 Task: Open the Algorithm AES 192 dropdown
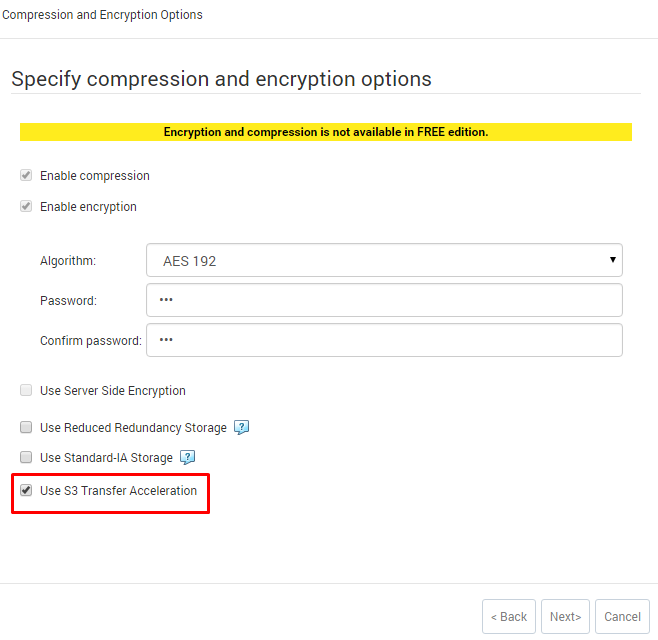[384, 260]
